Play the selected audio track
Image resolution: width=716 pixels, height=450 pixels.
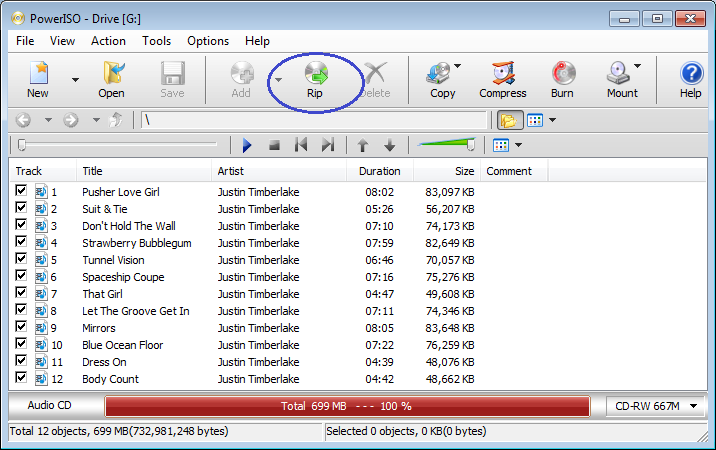[x=247, y=145]
